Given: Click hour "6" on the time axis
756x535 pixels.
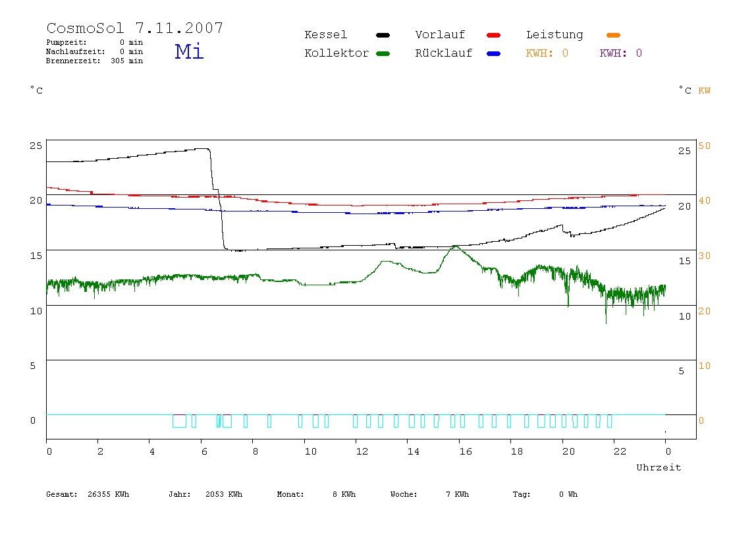Looking at the screenshot, I should pyautogui.click(x=204, y=451).
